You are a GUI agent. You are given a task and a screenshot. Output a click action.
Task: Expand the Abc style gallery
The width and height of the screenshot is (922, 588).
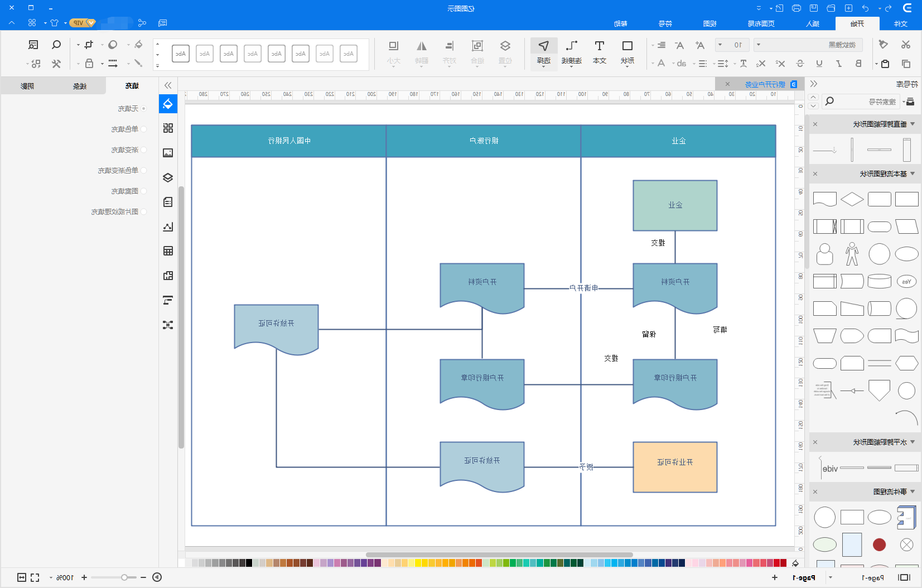tap(157, 66)
